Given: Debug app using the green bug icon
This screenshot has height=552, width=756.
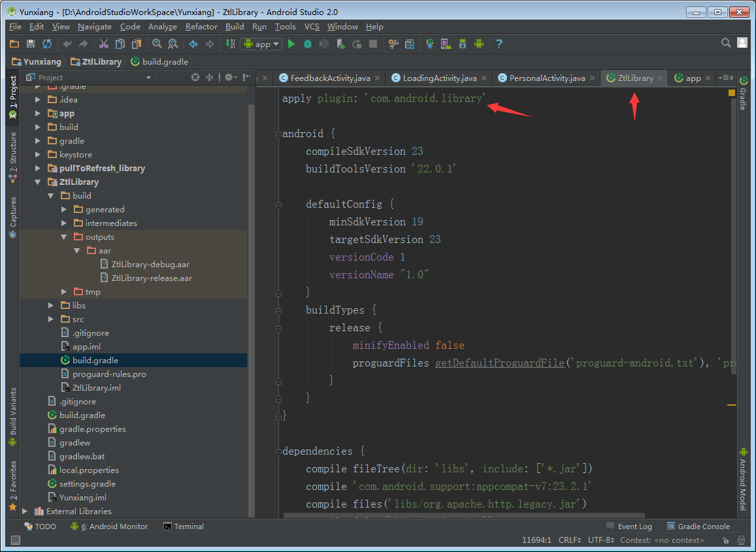Looking at the screenshot, I should click(308, 44).
